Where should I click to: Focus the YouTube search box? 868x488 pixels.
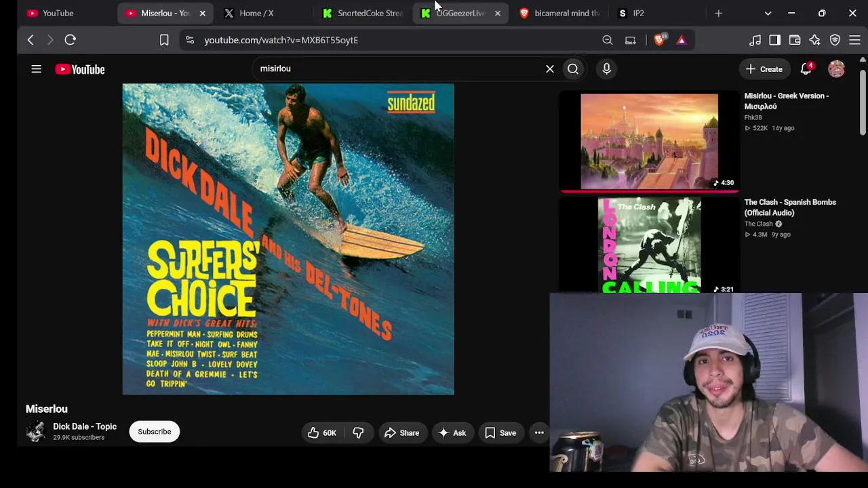(x=400, y=68)
